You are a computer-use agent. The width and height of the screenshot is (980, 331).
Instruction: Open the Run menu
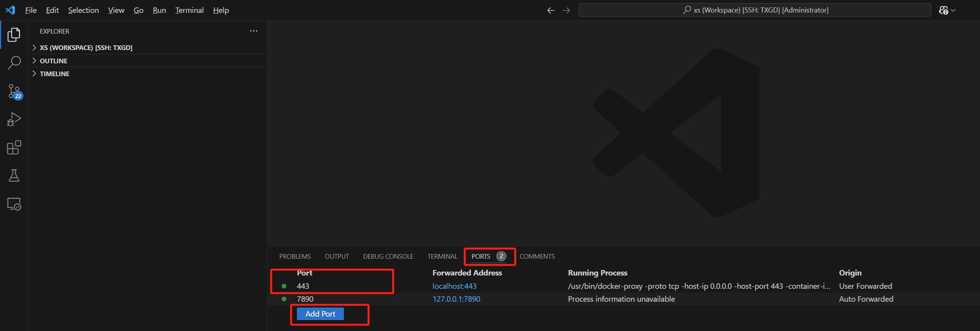(159, 10)
